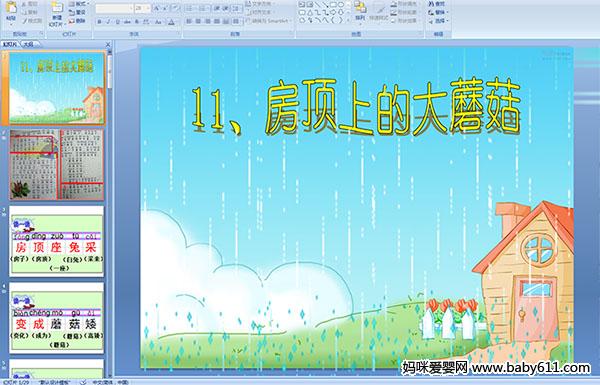This screenshot has width=600, height=385.
Task: Click Convert to SmartArt button
Action: 268,21
